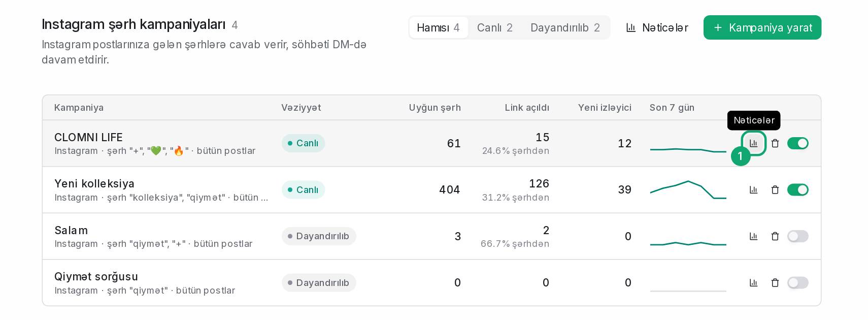Show the Dayandırılıb tab

[x=565, y=27]
